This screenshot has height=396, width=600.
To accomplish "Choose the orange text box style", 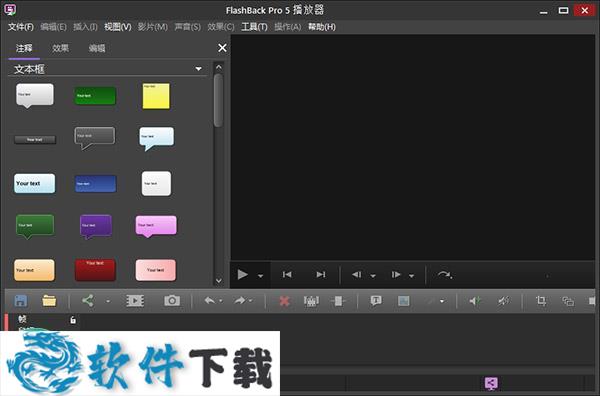I will (34, 270).
